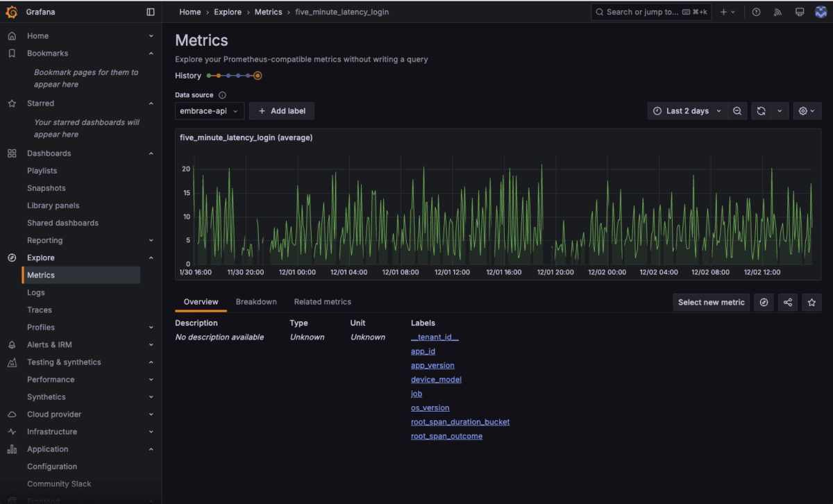
Task: Click the Dashboards grid icon
Action: click(12, 153)
